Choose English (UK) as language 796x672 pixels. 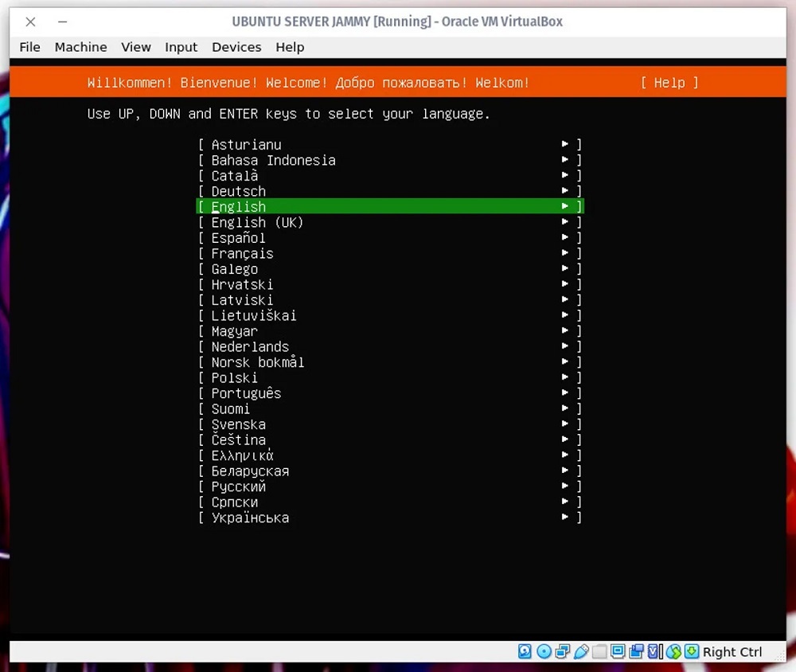390,222
